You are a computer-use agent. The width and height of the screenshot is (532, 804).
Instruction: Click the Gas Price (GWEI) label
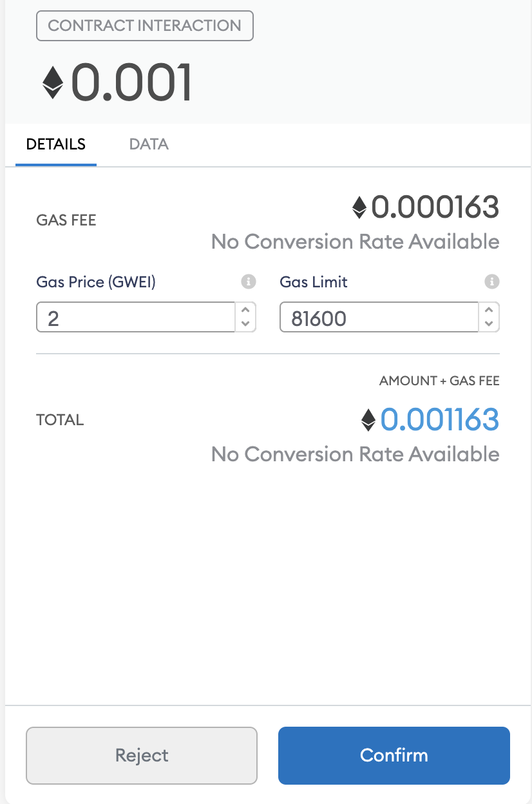point(96,282)
